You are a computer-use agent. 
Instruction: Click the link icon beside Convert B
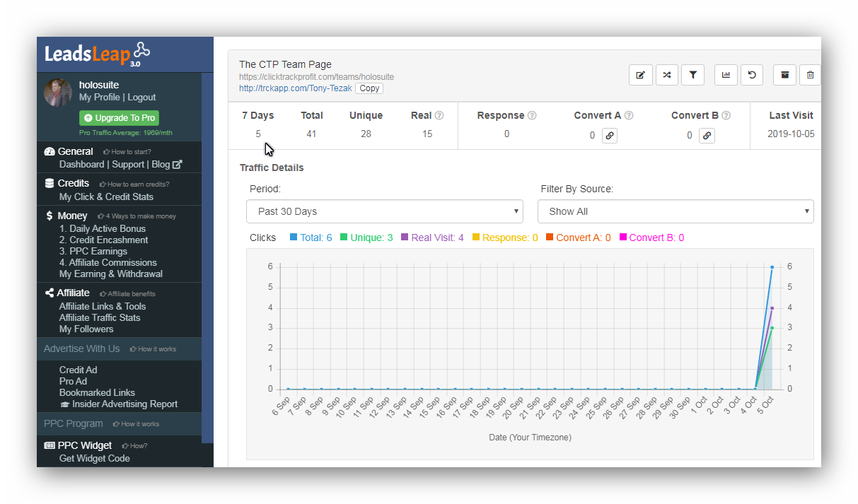click(x=707, y=136)
